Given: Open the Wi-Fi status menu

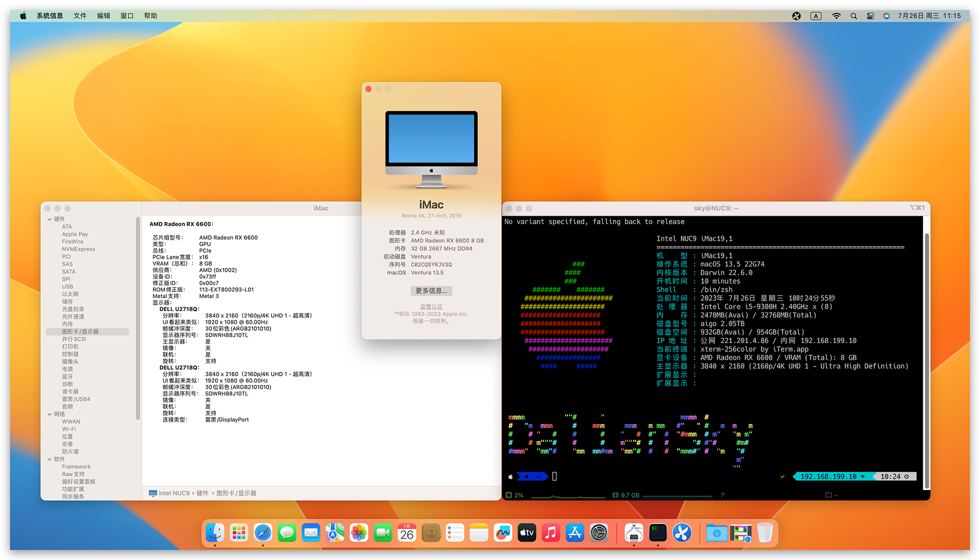Looking at the screenshot, I should pyautogui.click(x=836, y=16).
